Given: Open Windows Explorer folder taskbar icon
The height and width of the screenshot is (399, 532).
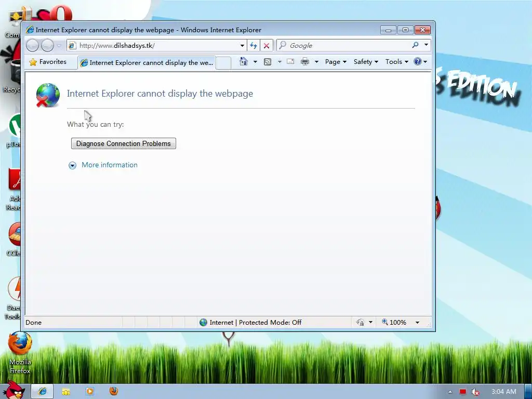Looking at the screenshot, I should click(x=66, y=392).
